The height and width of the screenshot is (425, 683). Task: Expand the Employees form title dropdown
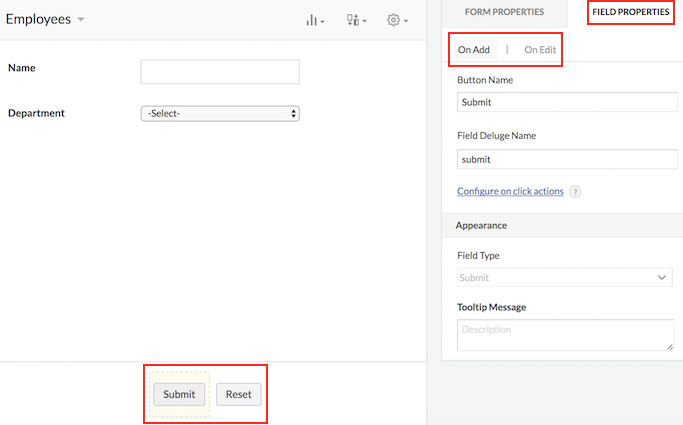81,20
